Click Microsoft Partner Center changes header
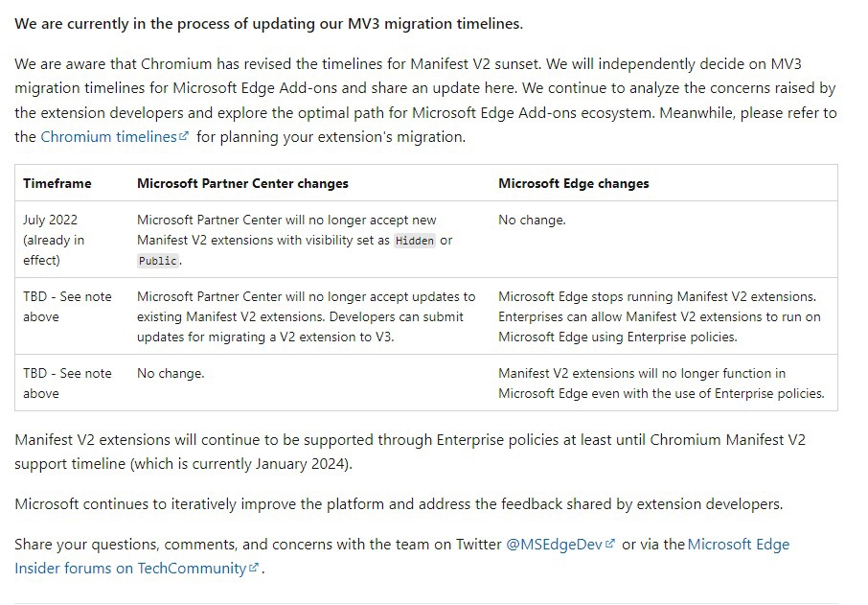This screenshot has height=605, width=868. [242, 183]
